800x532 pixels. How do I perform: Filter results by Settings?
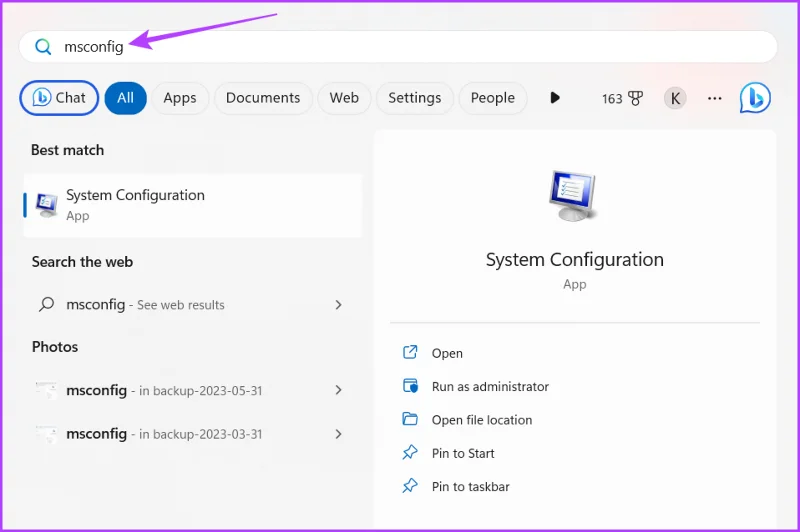[x=414, y=98]
